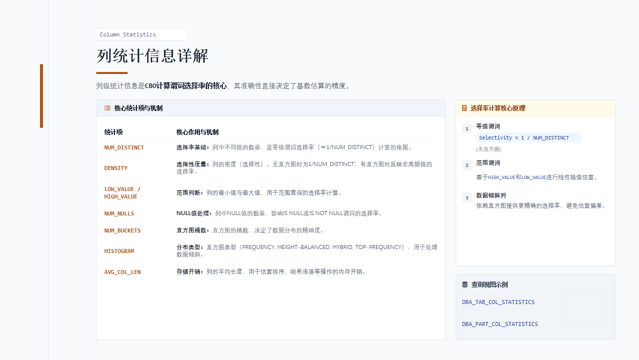
Task: Click the AVG_COL_LEN statistic name
Action: 122,272
